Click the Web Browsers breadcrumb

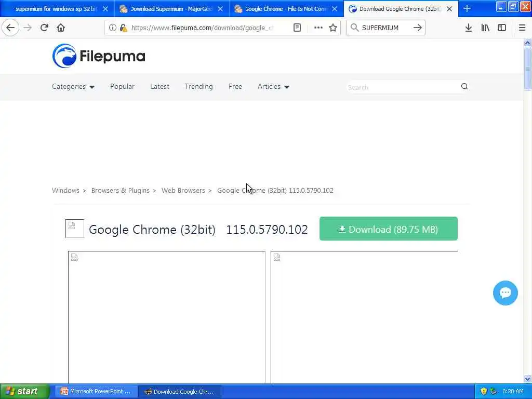183,190
